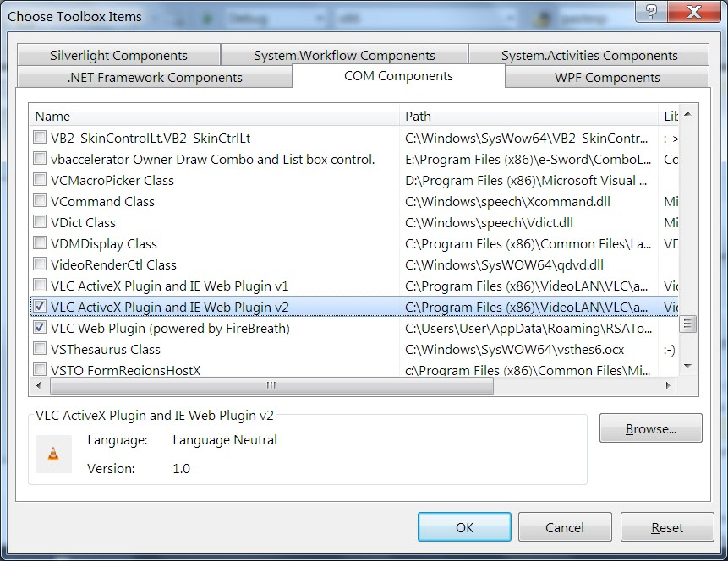
Task: Switch to .NET Framework Components tab
Action: click(155, 77)
